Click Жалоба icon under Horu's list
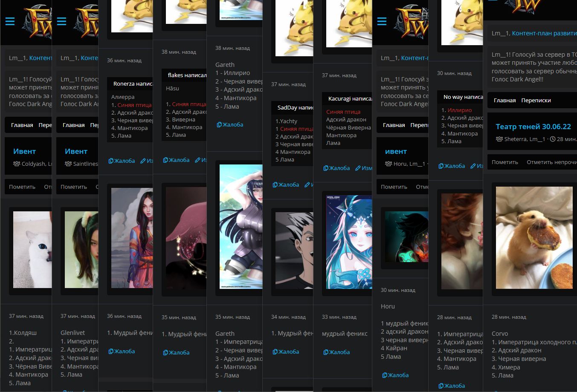Image resolution: width=577 pixels, height=392 pixels. (x=385, y=375)
